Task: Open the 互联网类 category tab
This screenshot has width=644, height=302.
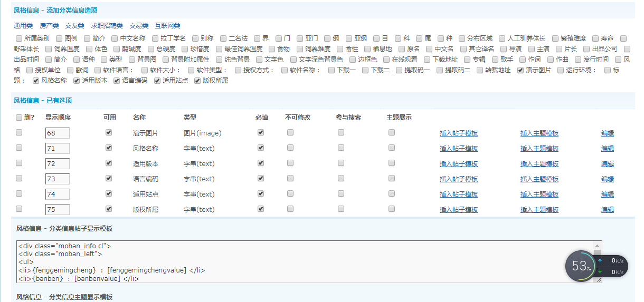Action: 167,26
